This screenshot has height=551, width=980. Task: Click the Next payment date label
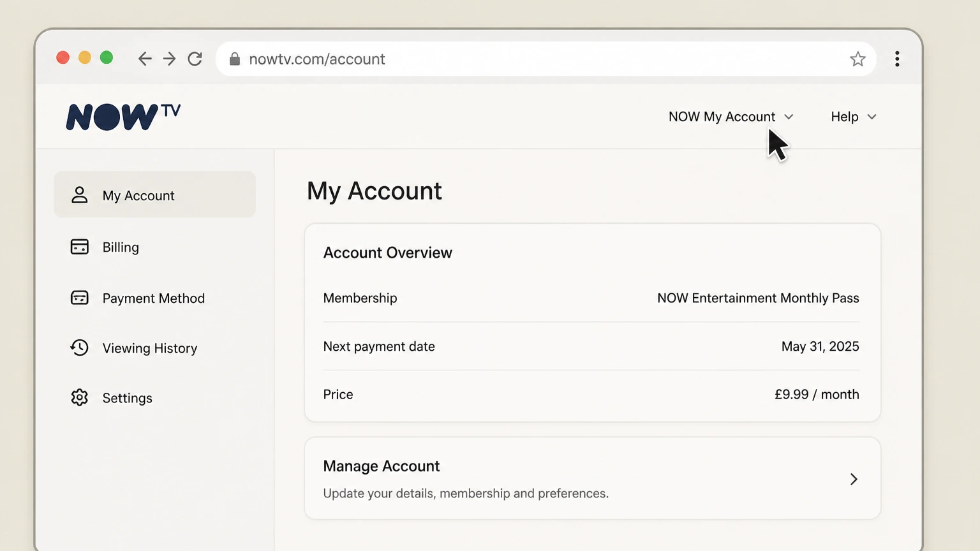pos(379,346)
